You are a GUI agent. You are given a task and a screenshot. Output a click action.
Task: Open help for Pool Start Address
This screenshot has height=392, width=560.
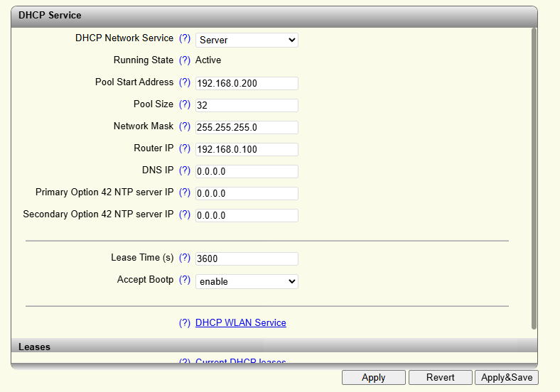(185, 82)
